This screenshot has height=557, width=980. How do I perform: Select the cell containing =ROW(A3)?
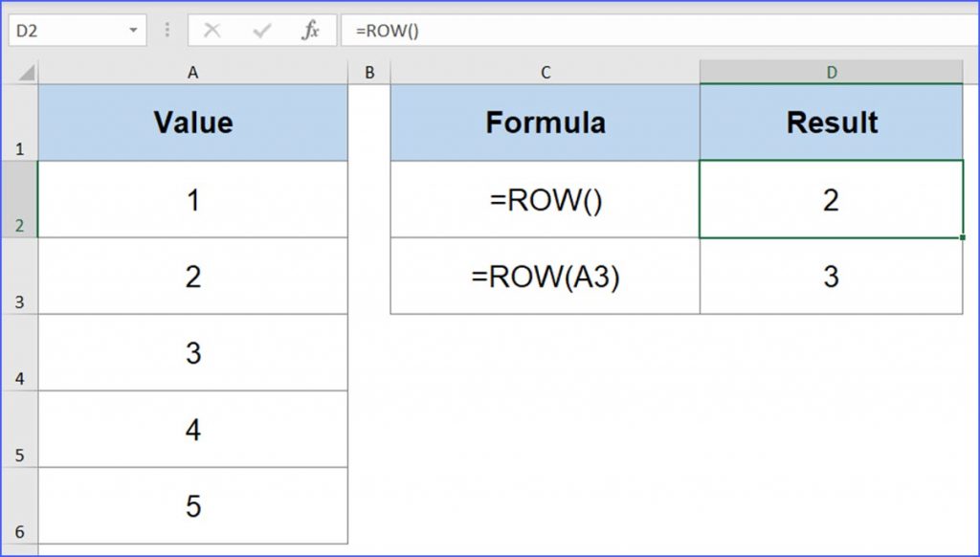click(x=545, y=278)
